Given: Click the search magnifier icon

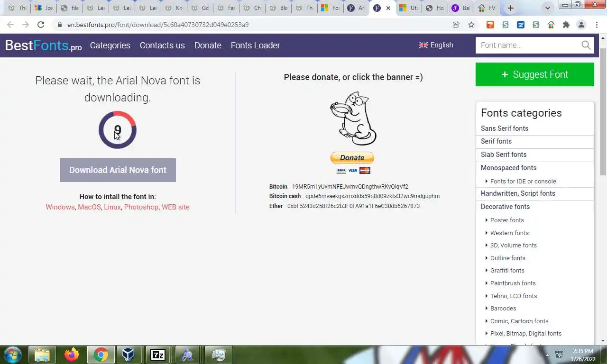Looking at the screenshot, I should 586,45.
